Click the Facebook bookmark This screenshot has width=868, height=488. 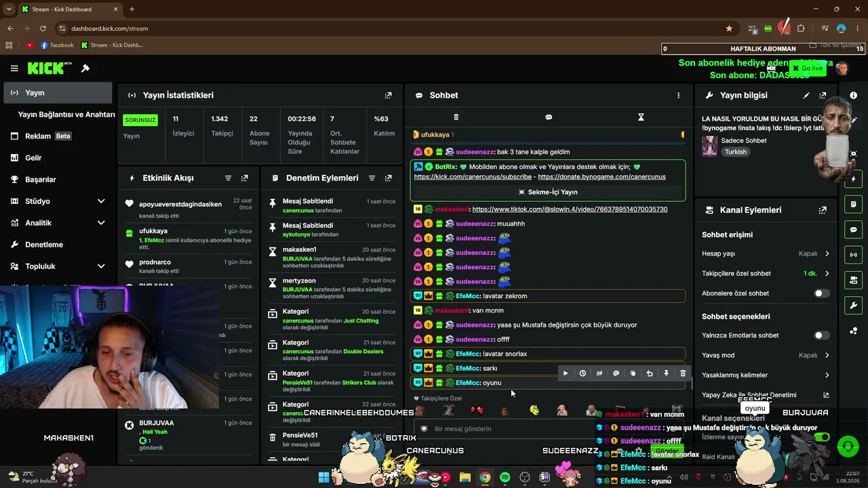(x=57, y=45)
